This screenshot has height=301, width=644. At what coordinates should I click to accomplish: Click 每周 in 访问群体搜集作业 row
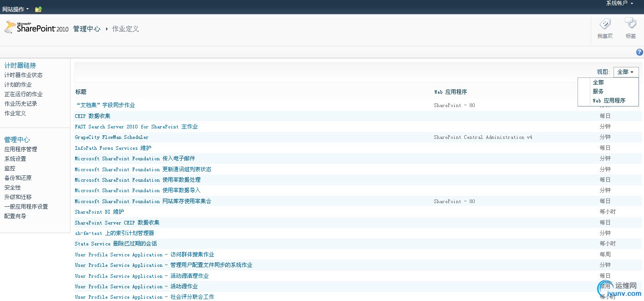click(x=605, y=255)
